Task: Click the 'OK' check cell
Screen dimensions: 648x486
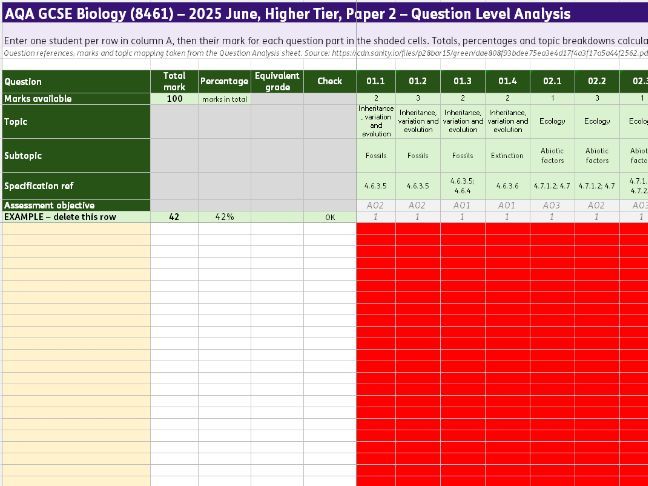Action: click(x=330, y=217)
